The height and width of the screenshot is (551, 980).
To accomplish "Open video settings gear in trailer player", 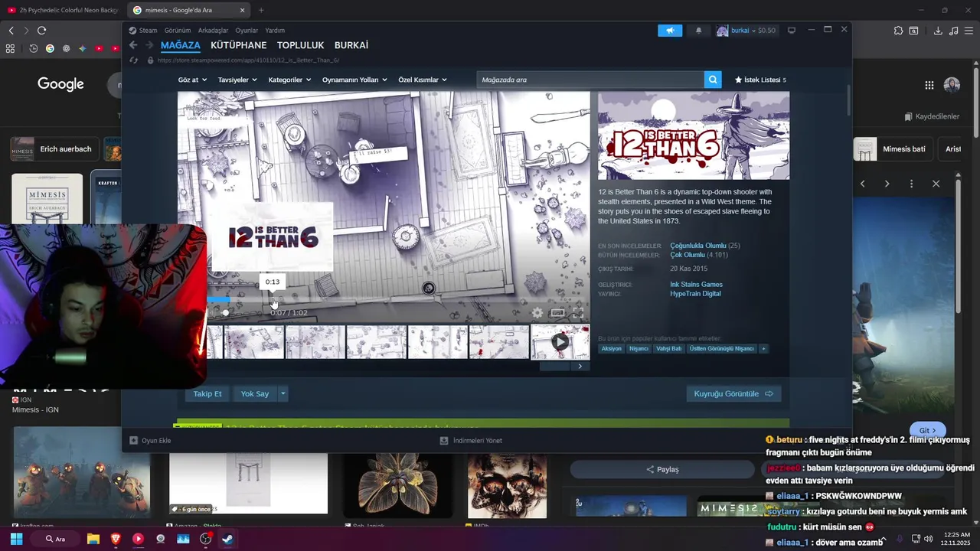I will pos(537,312).
